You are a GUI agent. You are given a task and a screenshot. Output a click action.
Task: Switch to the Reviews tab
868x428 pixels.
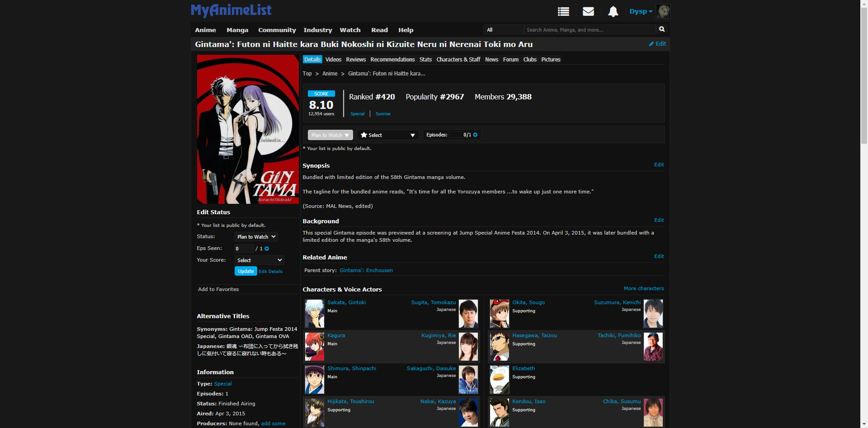356,60
